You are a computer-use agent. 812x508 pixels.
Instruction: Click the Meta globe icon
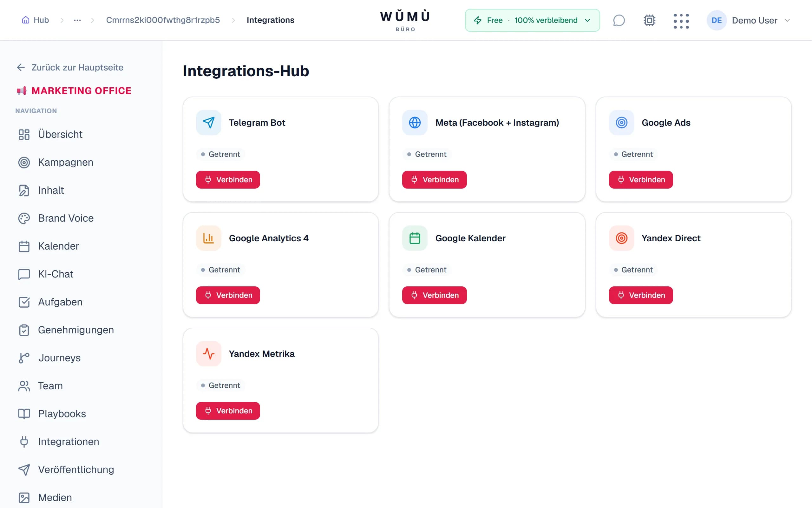tap(415, 123)
